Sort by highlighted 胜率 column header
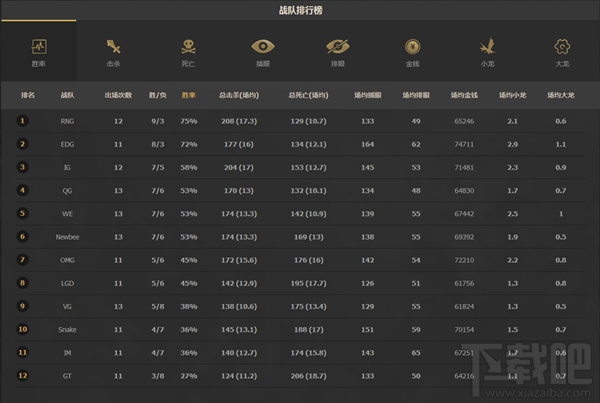The image size is (600, 403). tap(189, 95)
